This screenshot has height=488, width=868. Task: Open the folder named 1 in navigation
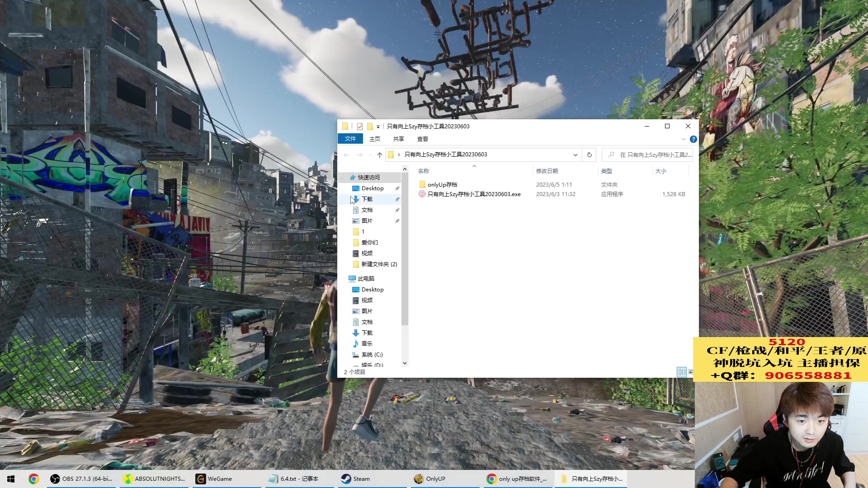(x=363, y=231)
